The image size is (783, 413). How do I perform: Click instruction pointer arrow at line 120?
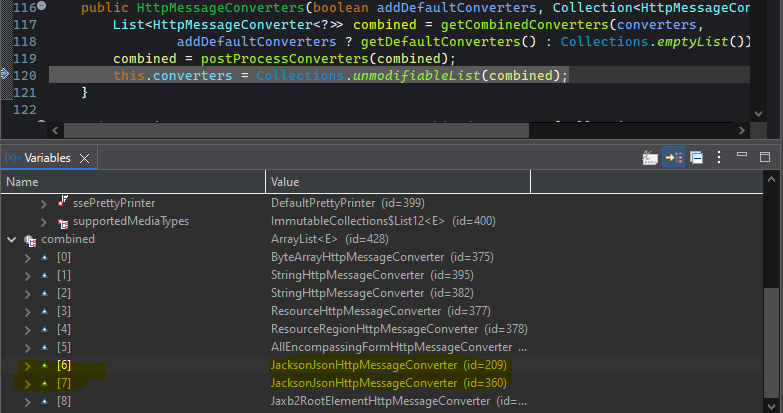[5, 74]
